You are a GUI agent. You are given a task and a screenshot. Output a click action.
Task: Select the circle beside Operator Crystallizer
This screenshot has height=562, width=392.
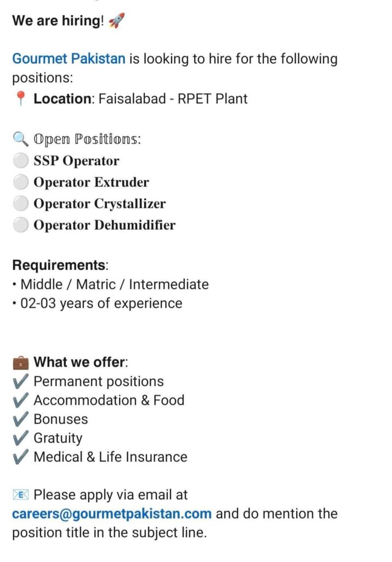tap(20, 204)
